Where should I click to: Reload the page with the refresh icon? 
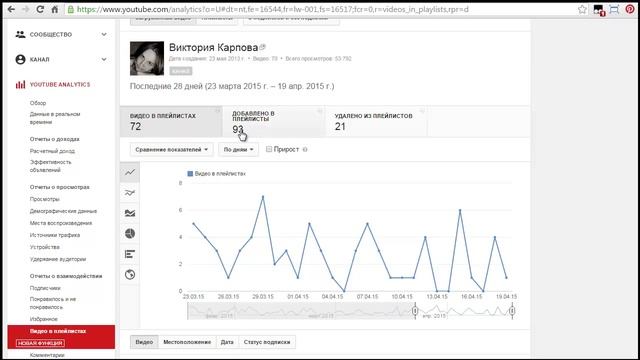[40, 9]
